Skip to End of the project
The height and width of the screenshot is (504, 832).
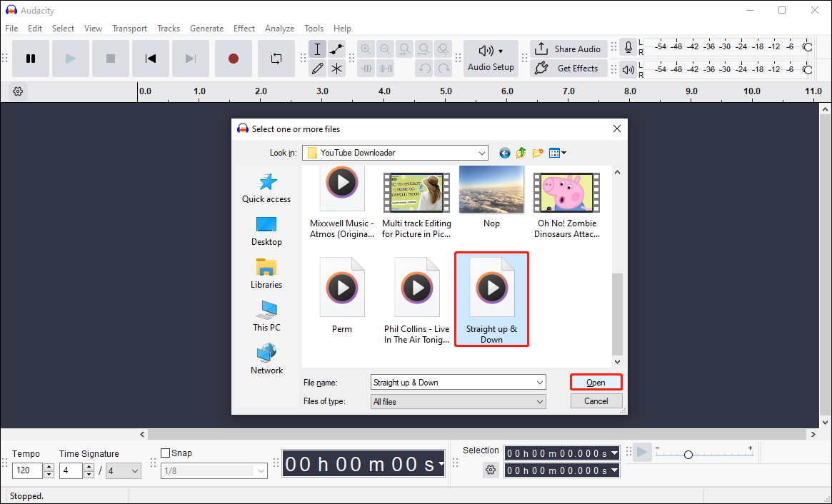pos(191,59)
